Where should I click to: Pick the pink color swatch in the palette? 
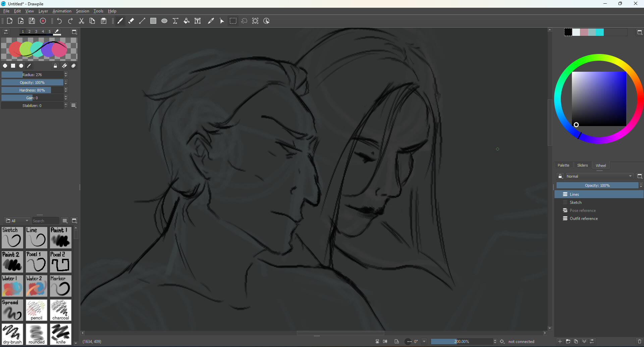tap(584, 32)
